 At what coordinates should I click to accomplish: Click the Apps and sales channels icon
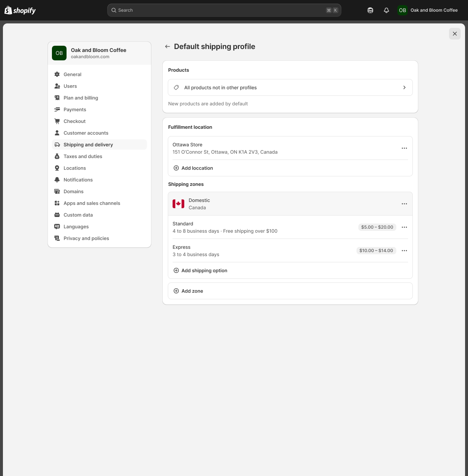tap(57, 203)
